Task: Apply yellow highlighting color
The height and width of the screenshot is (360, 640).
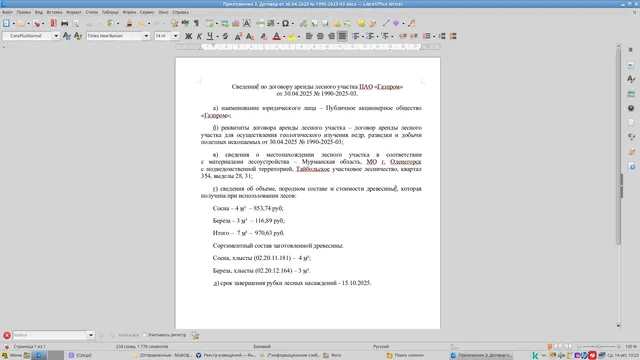Action: [x=291, y=36]
